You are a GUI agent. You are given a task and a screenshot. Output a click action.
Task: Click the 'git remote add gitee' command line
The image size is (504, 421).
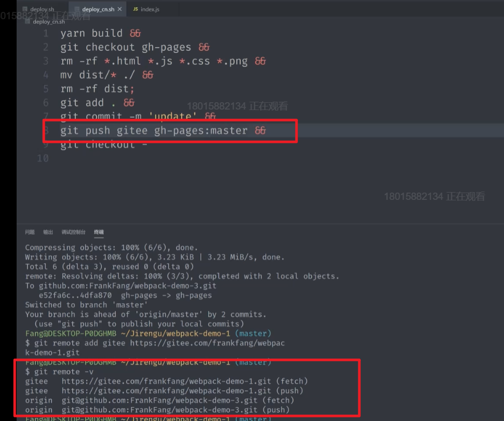click(155, 348)
